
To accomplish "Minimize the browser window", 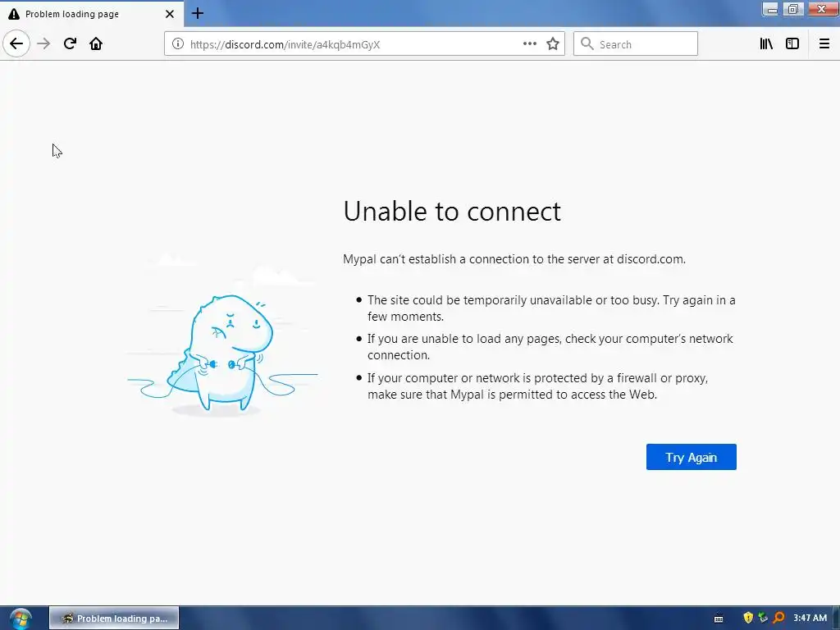I will (x=771, y=9).
